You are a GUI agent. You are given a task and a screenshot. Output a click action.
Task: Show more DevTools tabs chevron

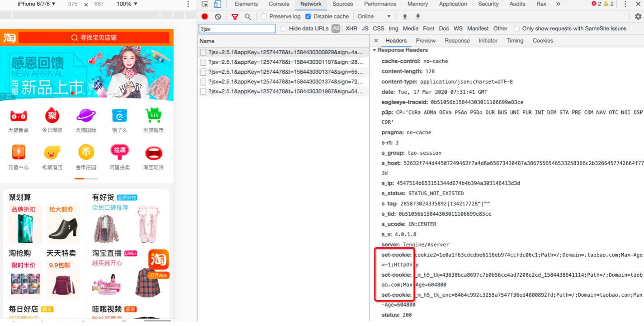(558, 4)
